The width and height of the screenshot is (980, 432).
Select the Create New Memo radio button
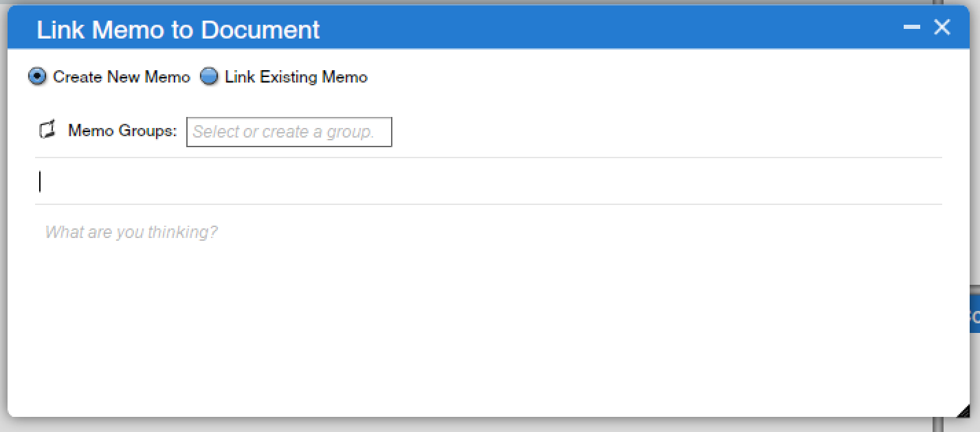pyautogui.click(x=38, y=76)
